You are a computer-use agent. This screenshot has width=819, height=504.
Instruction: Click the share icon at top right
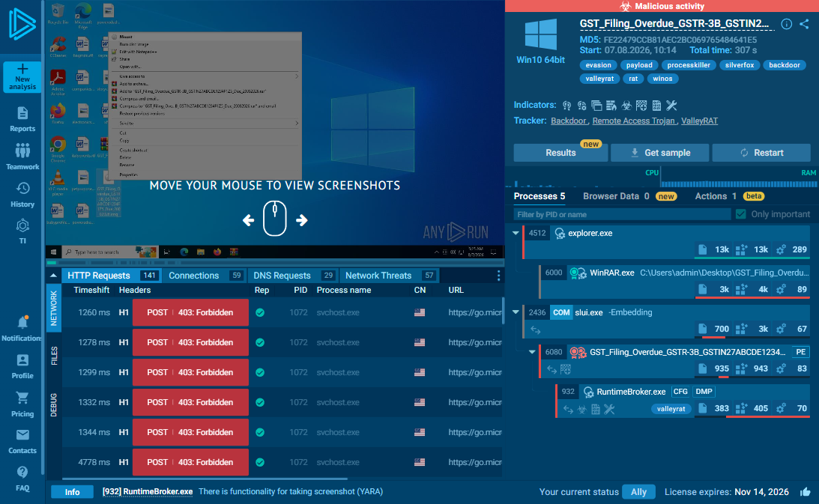(x=804, y=24)
